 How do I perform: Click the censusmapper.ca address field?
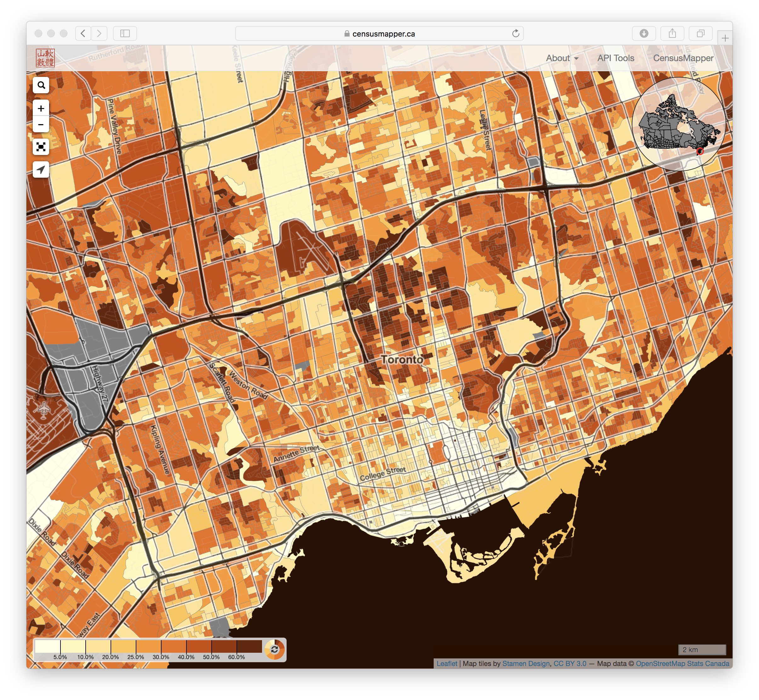pos(379,34)
